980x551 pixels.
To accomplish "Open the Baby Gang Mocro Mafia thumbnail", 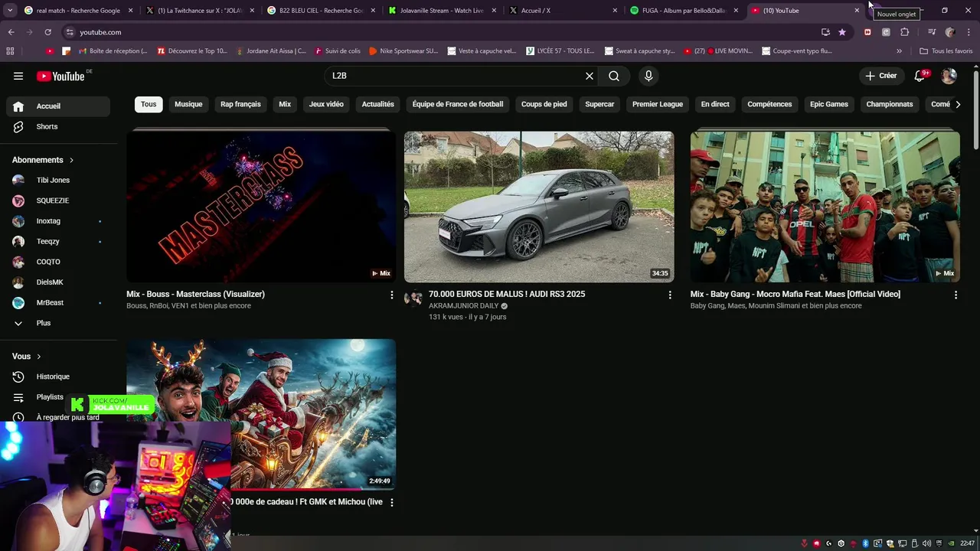I will click(x=825, y=207).
